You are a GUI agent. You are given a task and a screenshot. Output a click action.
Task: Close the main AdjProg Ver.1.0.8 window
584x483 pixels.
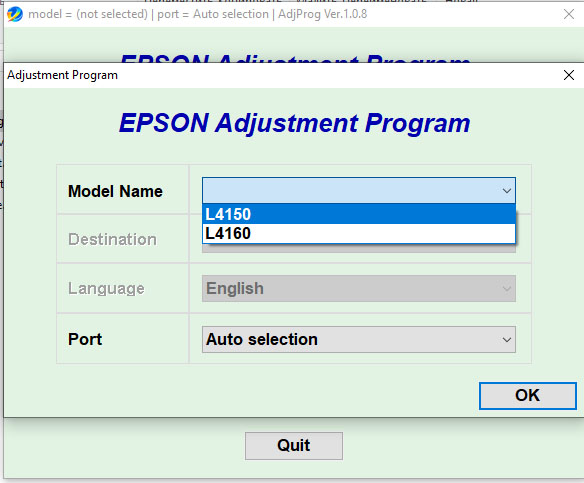coord(568,14)
